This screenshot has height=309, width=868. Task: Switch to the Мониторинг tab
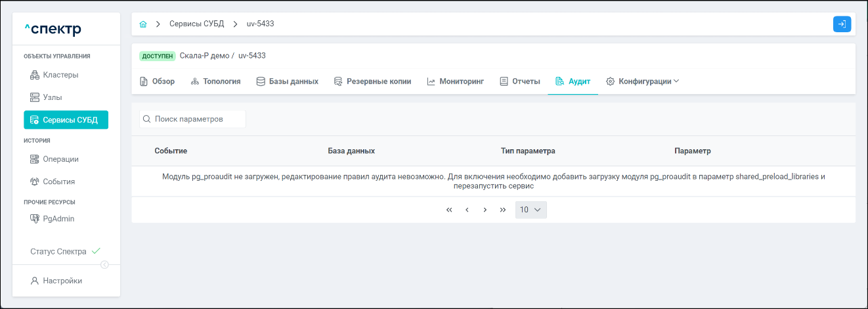point(455,82)
